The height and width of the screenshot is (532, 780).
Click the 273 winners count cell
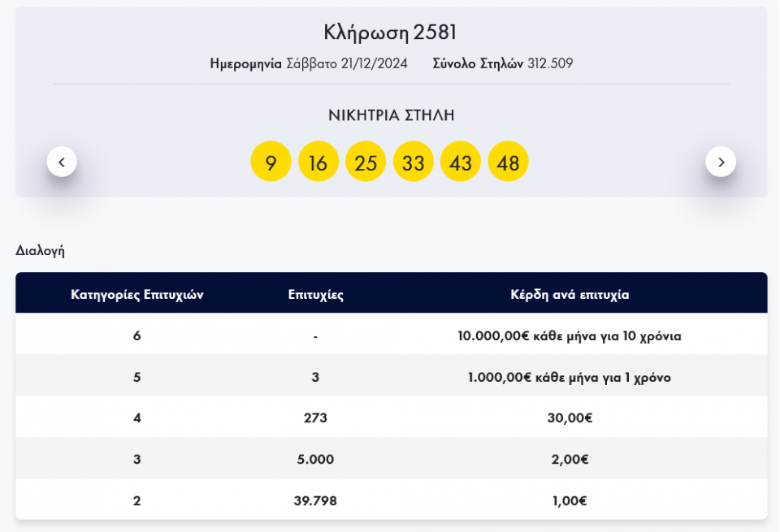(x=315, y=418)
